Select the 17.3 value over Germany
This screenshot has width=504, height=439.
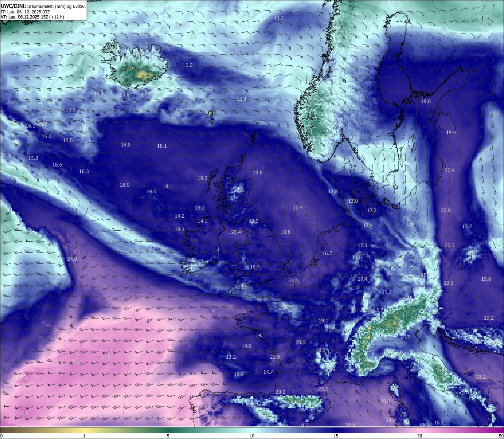click(x=362, y=246)
